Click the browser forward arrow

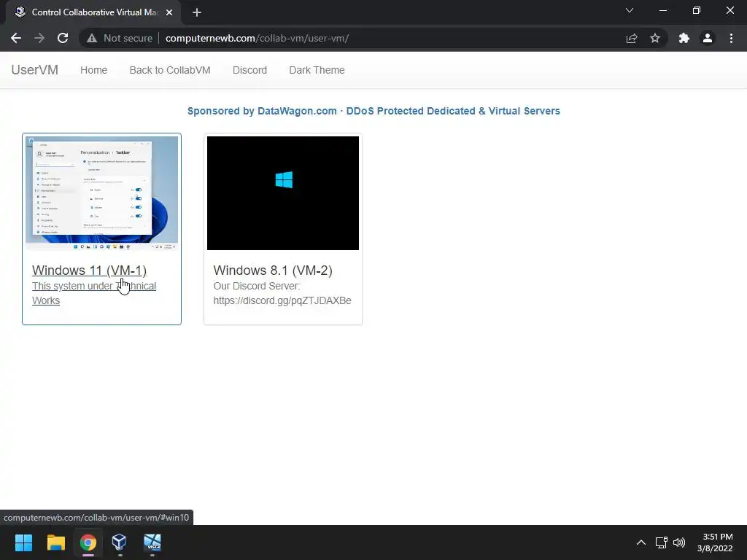[x=39, y=38]
